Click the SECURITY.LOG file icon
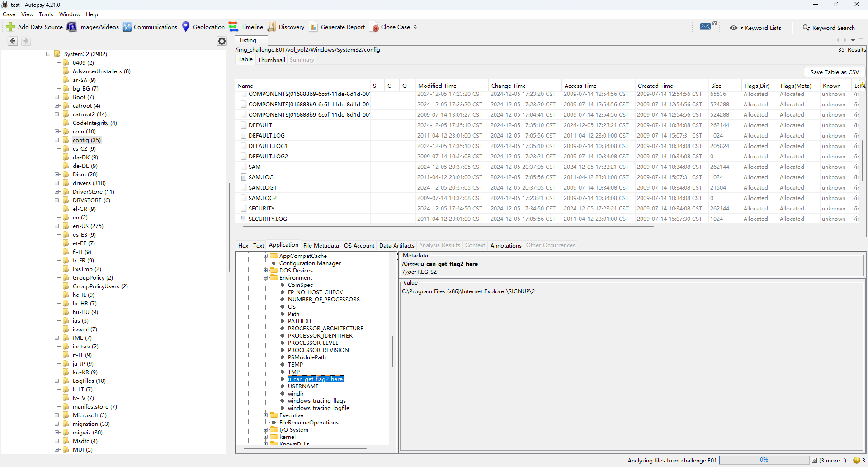 (x=244, y=219)
